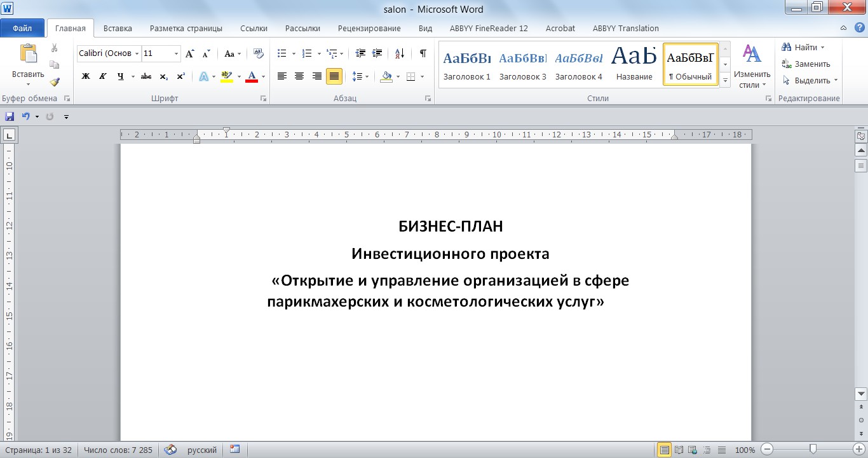This screenshot has width=868, height=458.
Task: Click the tab stop selector by ruler
Action: (x=10, y=135)
